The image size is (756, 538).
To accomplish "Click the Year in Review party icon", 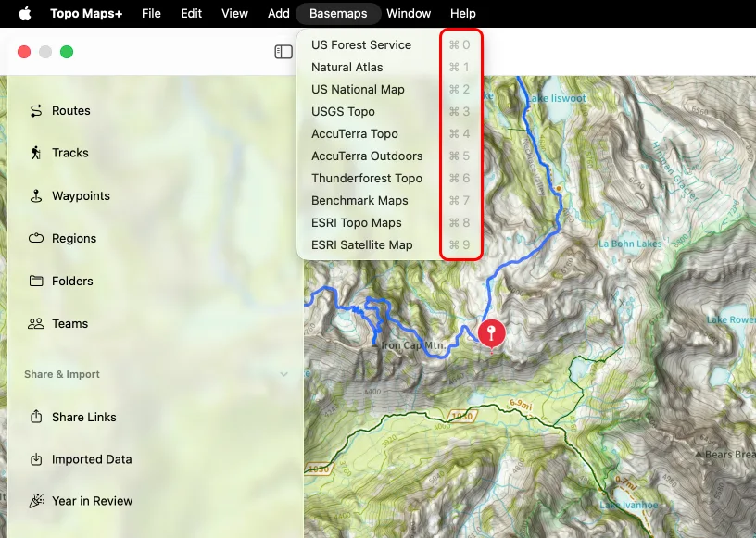I will tap(36, 501).
